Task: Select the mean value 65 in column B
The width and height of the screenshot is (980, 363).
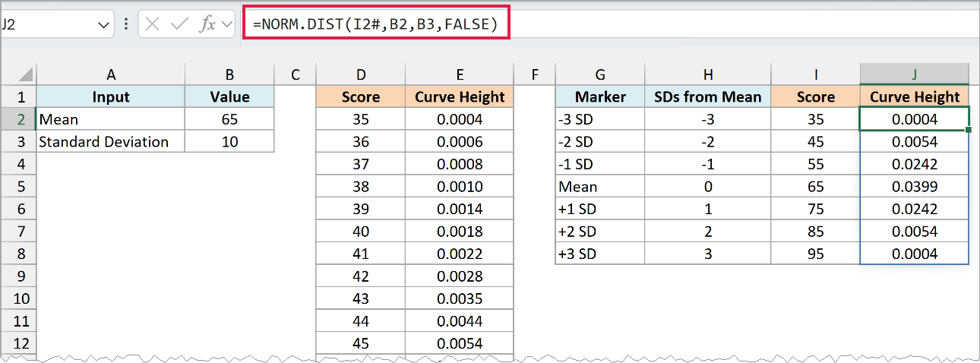Action: point(229,119)
